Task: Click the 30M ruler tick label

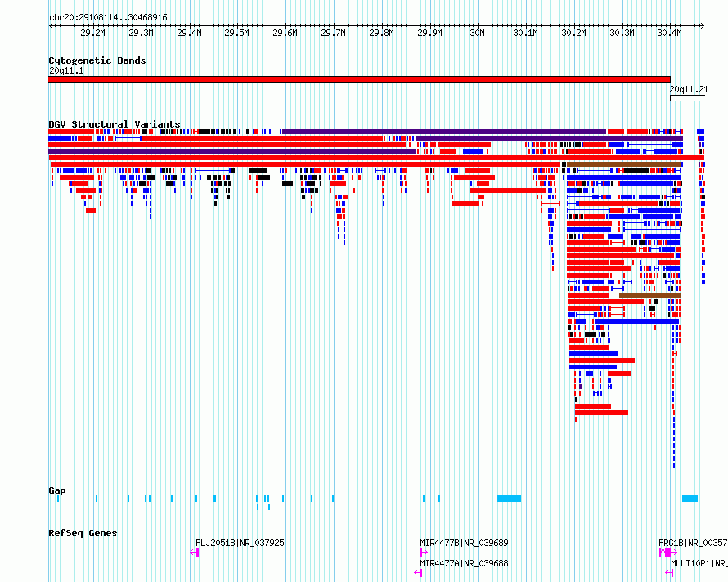Action: click(477, 33)
